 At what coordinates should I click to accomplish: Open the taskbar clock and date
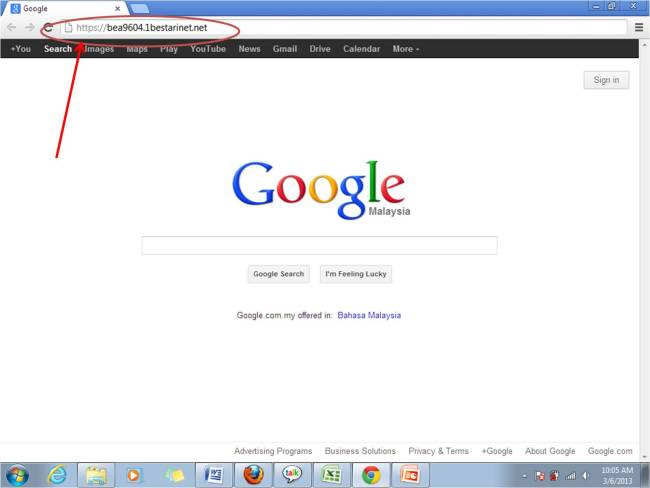click(x=617, y=476)
